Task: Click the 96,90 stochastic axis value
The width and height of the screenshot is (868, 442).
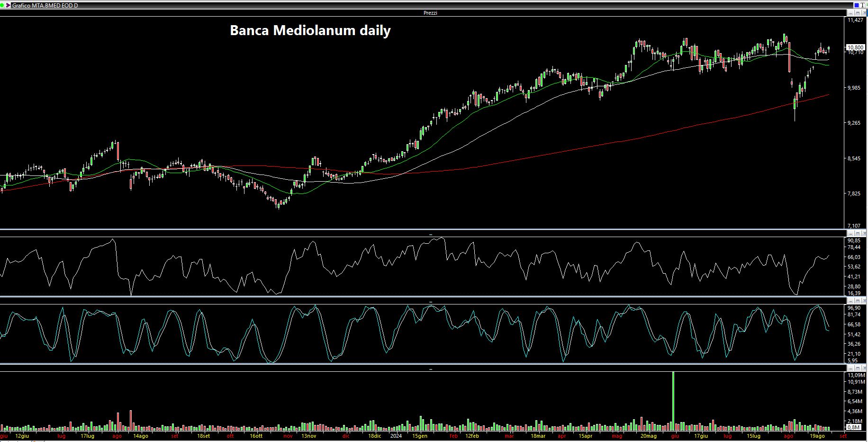Action: pos(854,308)
